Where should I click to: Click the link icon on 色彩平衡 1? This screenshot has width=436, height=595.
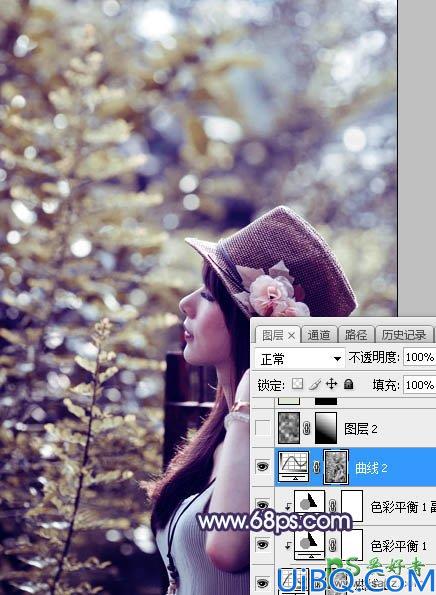coord(333,545)
